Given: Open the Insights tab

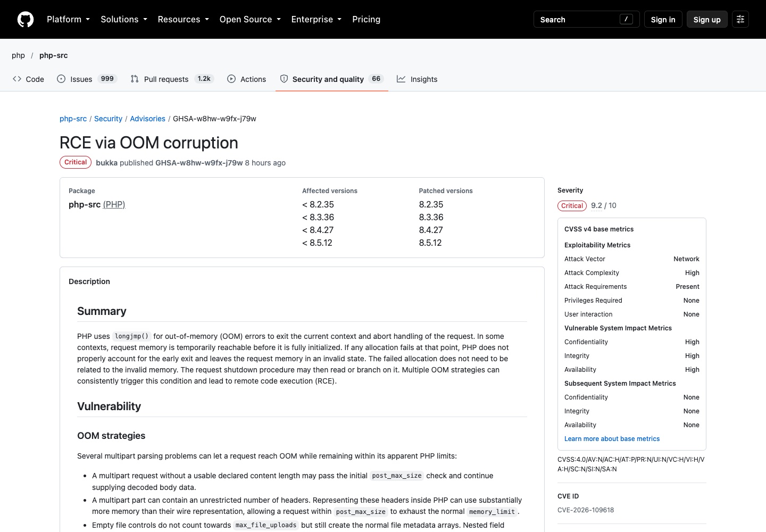Looking at the screenshot, I should 417,79.
